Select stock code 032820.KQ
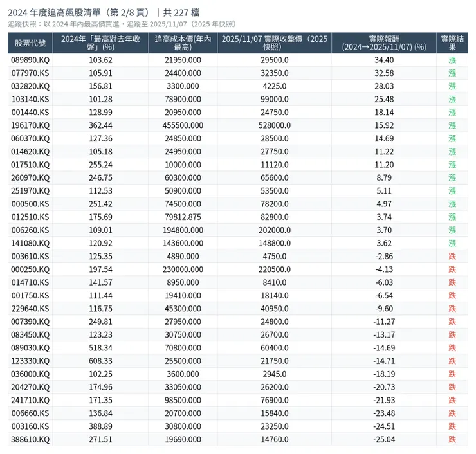Image resolution: width=476 pixels, height=454 pixels. coord(30,86)
